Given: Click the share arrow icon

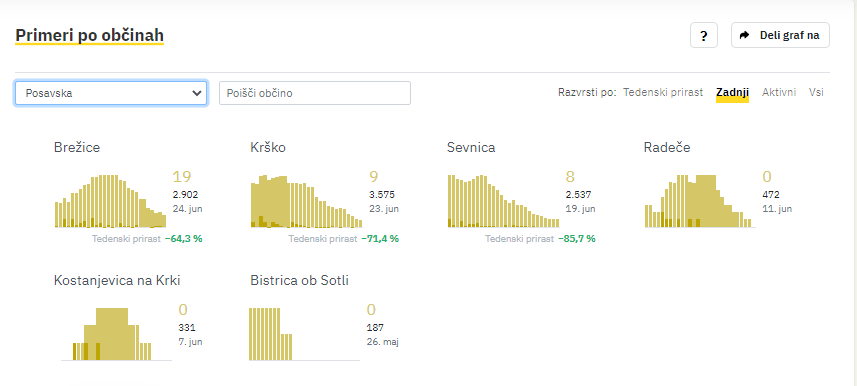Looking at the screenshot, I should [744, 36].
